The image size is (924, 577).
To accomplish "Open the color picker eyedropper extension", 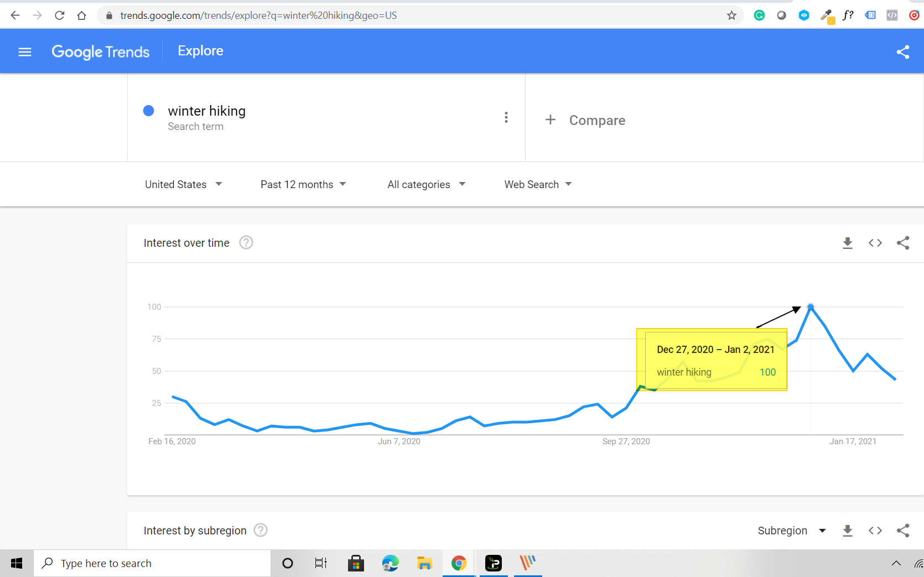I will (827, 16).
